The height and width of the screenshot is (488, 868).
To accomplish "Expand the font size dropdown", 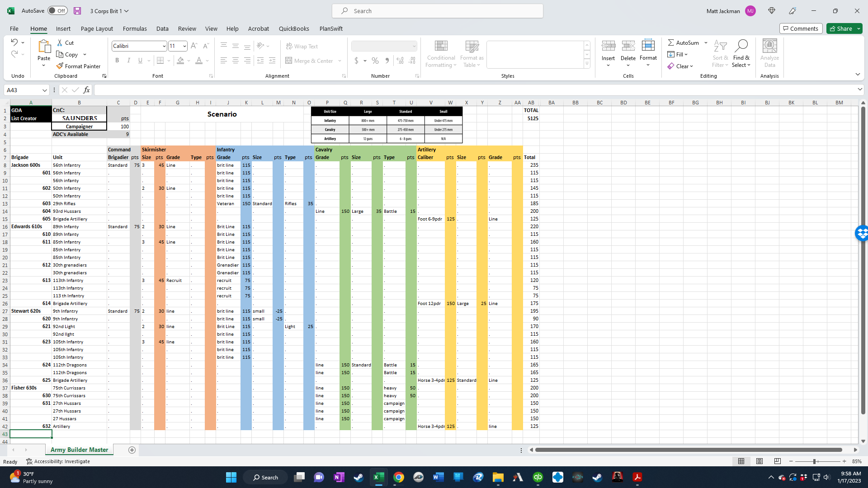I will coord(184,46).
